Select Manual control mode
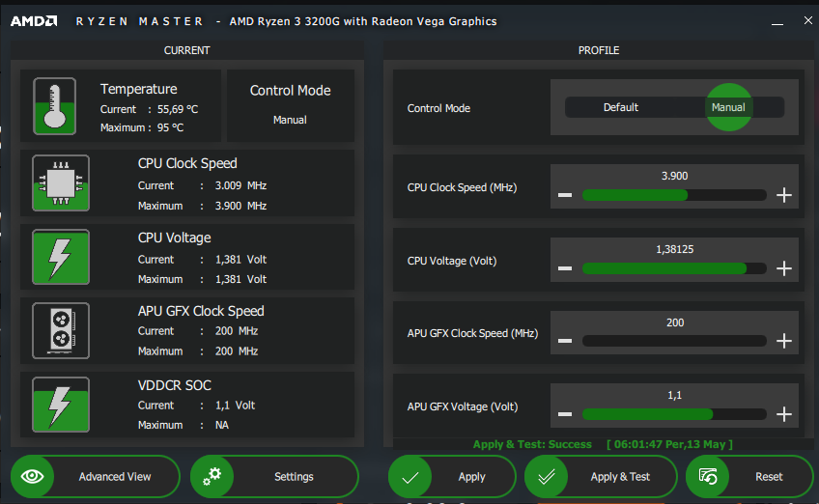819x504 pixels. point(728,107)
